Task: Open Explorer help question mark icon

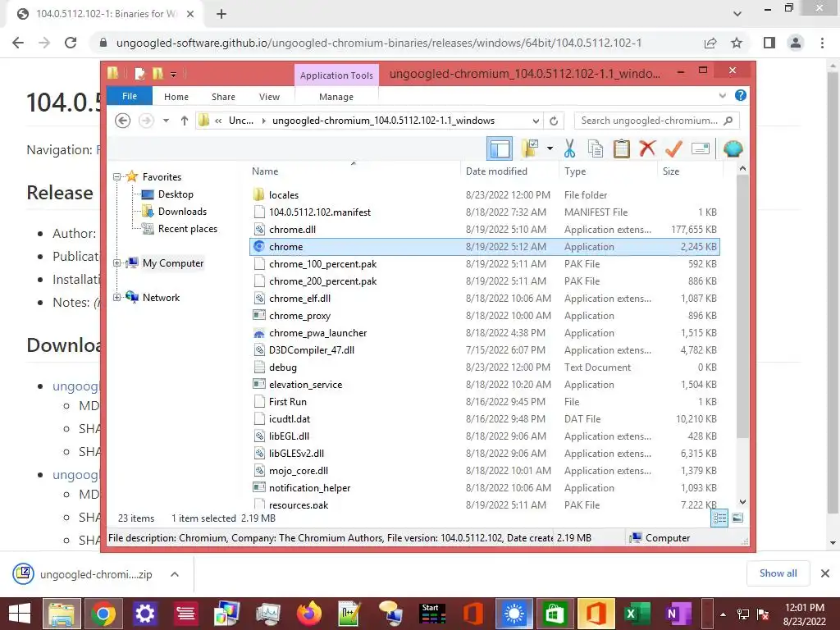Action: [x=741, y=95]
